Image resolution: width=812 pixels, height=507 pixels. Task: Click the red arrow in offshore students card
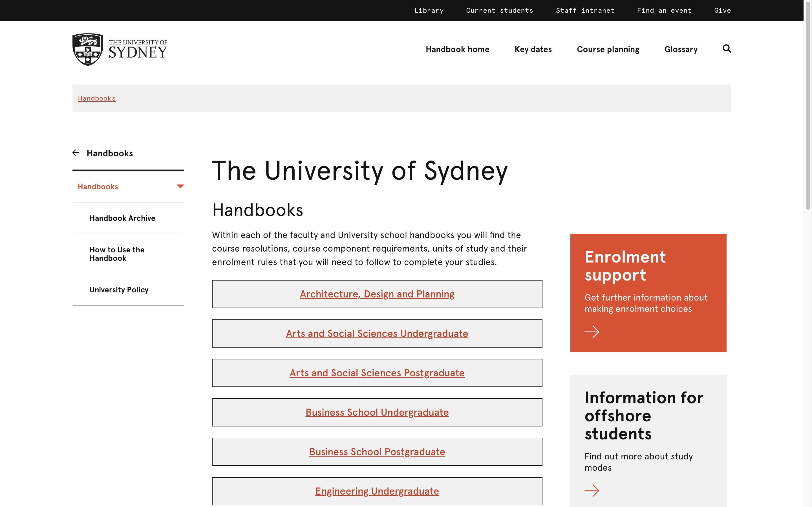coord(592,491)
